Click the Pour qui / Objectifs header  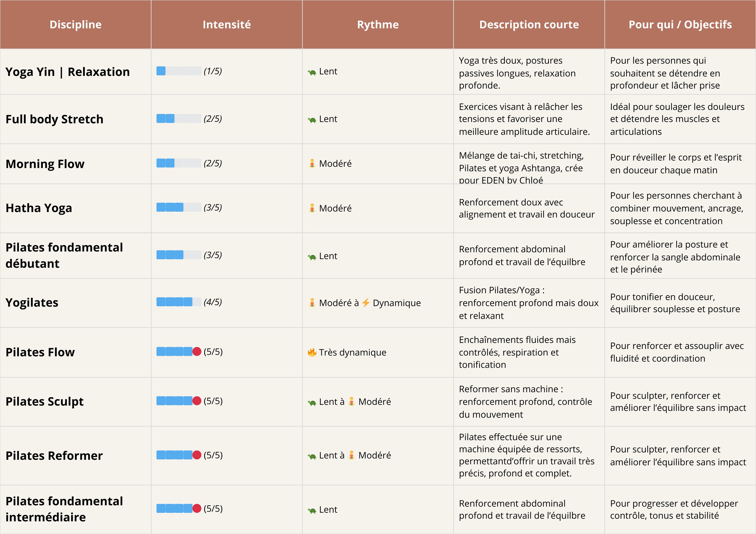tap(680, 25)
